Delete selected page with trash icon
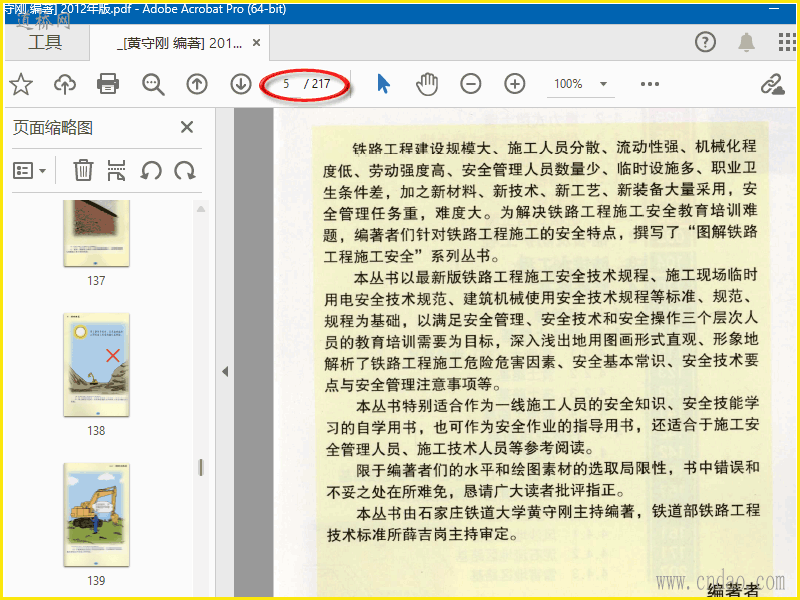This screenshot has height=600, width=800. tap(83, 170)
